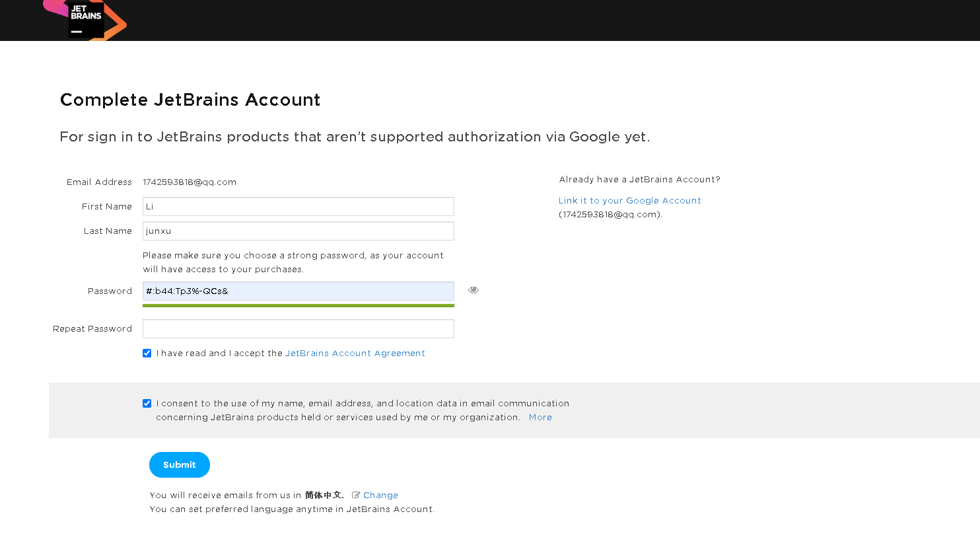Select the (1742593818@qq.com) text under Google link
The height and width of the screenshot is (557, 980).
click(610, 215)
